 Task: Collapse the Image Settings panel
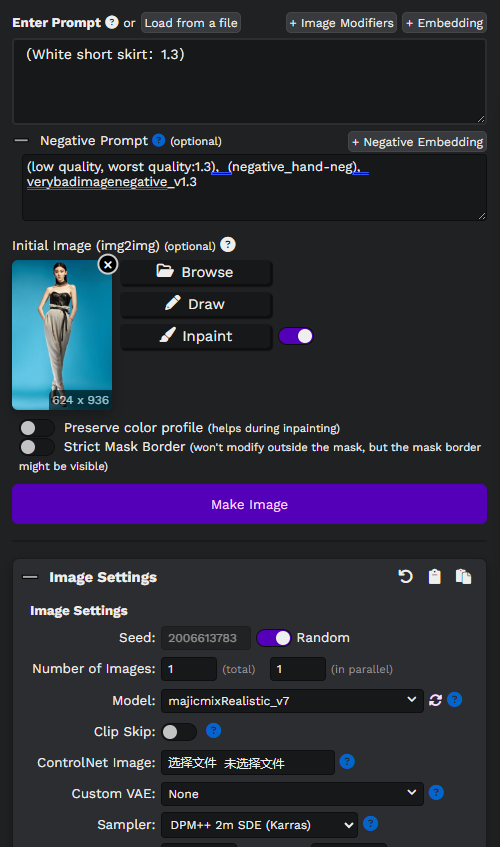pos(30,577)
